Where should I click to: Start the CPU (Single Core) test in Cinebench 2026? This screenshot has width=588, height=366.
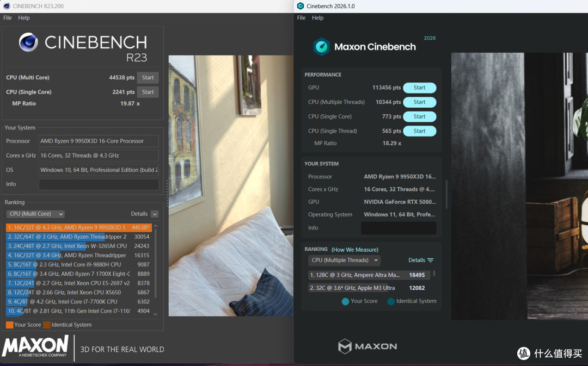pos(419,116)
